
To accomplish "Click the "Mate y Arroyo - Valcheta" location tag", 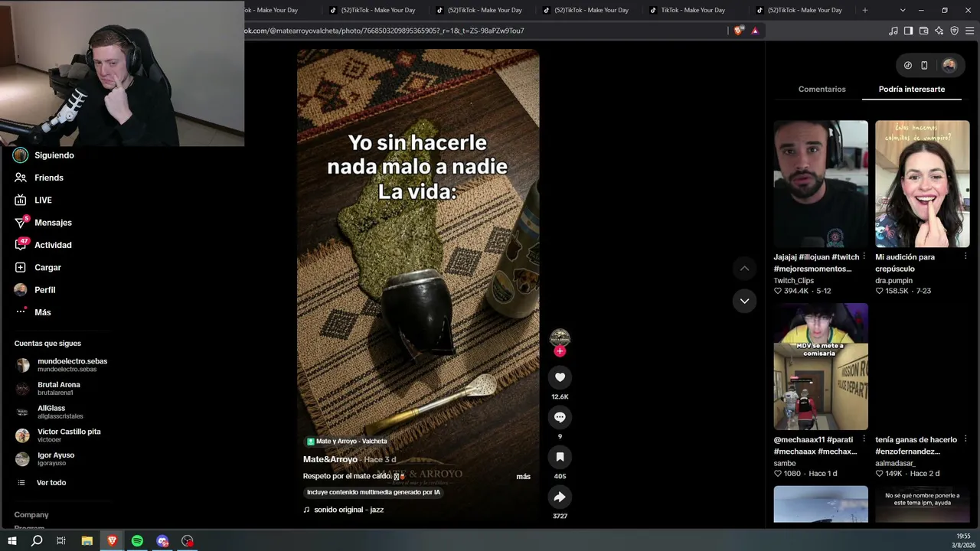I will click(x=347, y=442).
